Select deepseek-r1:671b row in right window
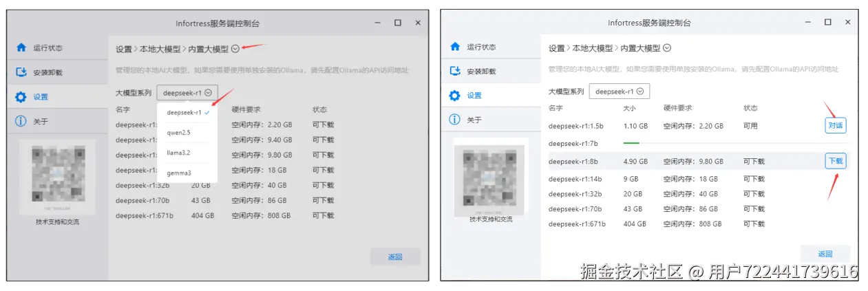This screenshot has width=868, height=291. click(699, 224)
